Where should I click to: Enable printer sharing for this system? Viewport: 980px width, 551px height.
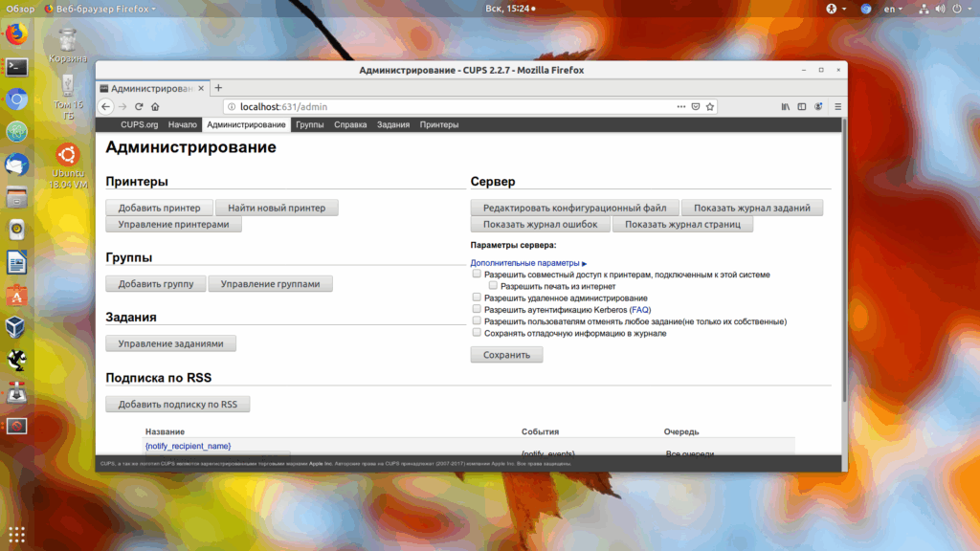[477, 274]
